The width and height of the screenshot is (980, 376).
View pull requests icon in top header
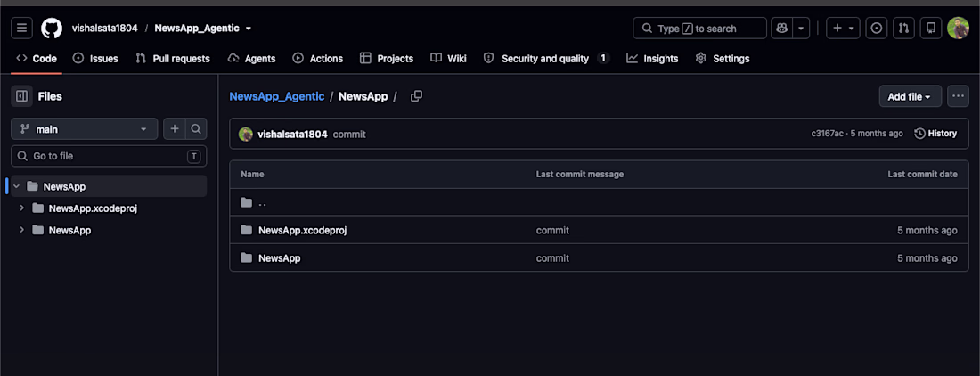click(x=903, y=29)
